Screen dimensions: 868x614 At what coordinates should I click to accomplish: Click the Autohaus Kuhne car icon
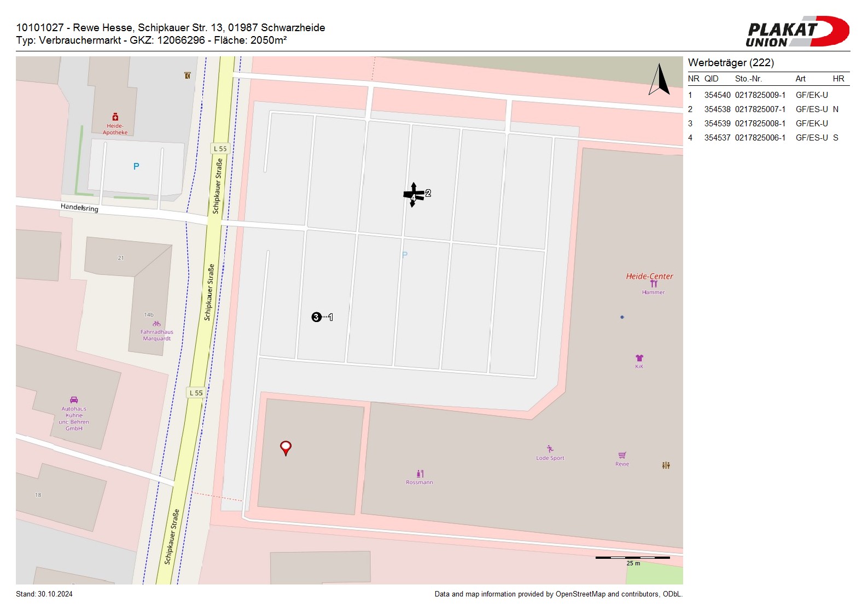tap(74, 400)
